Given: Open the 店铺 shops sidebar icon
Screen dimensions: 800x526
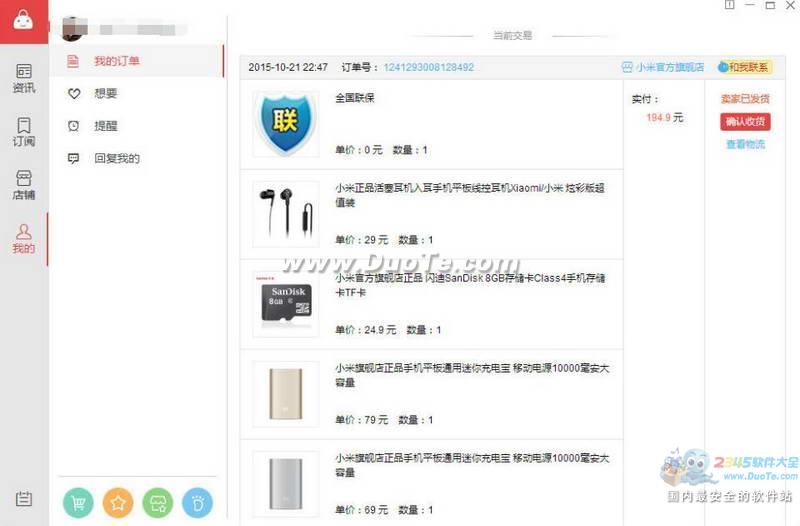Looking at the screenshot, I should click(x=24, y=185).
